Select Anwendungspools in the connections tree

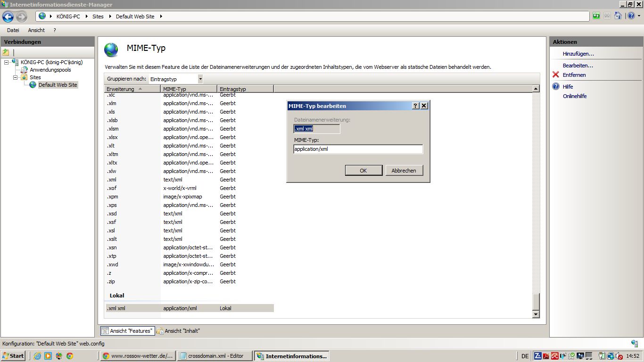tap(50, 70)
